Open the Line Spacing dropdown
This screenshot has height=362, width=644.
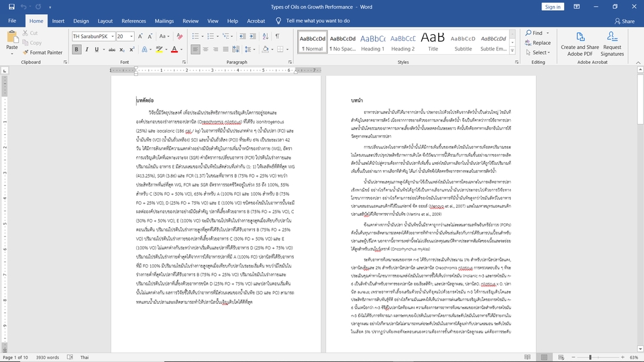point(250,50)
